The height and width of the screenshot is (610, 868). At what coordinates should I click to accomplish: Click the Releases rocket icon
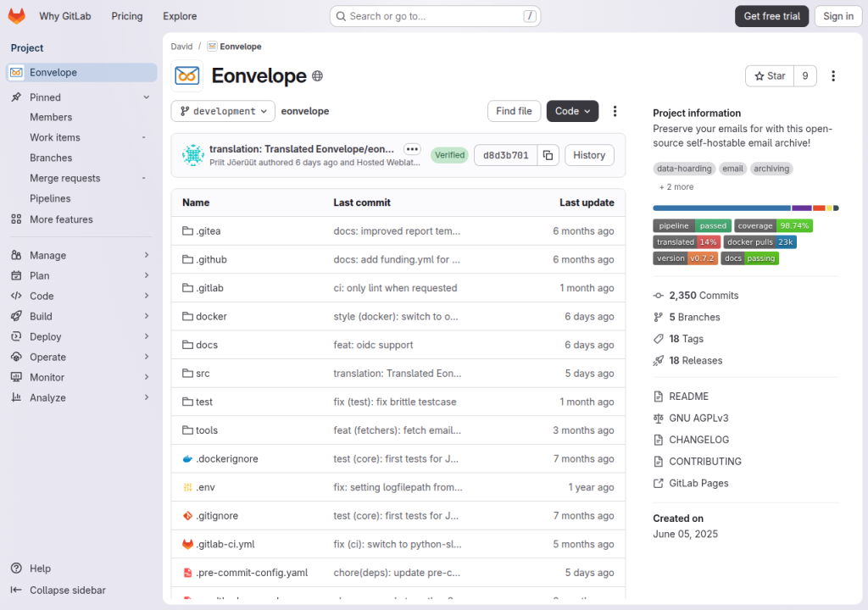click(658, 361)
